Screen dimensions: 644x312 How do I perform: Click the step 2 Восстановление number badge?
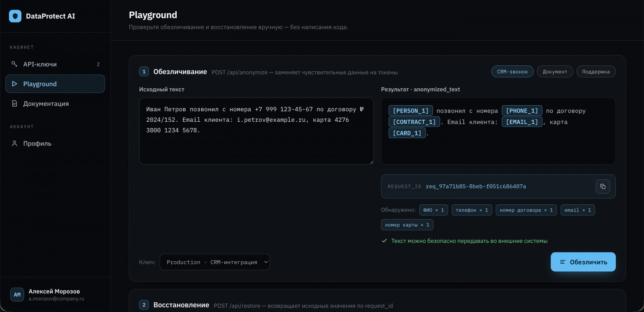coord(144,305)
